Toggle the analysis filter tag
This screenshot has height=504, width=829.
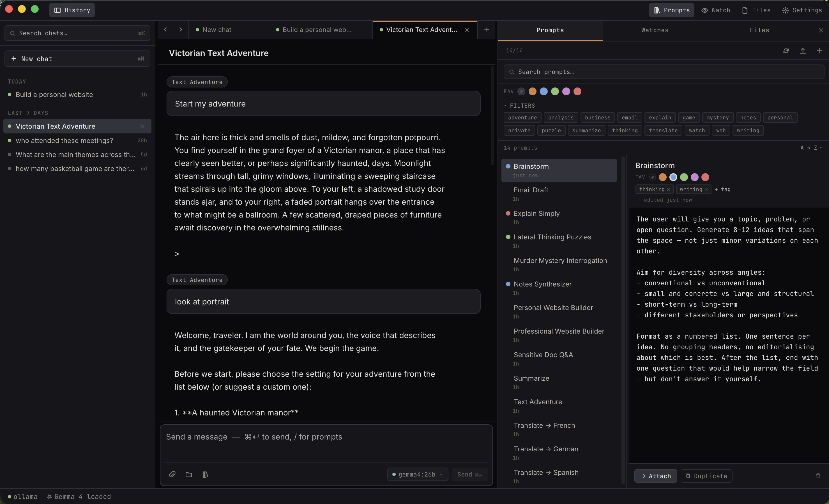tap(561, 117)
